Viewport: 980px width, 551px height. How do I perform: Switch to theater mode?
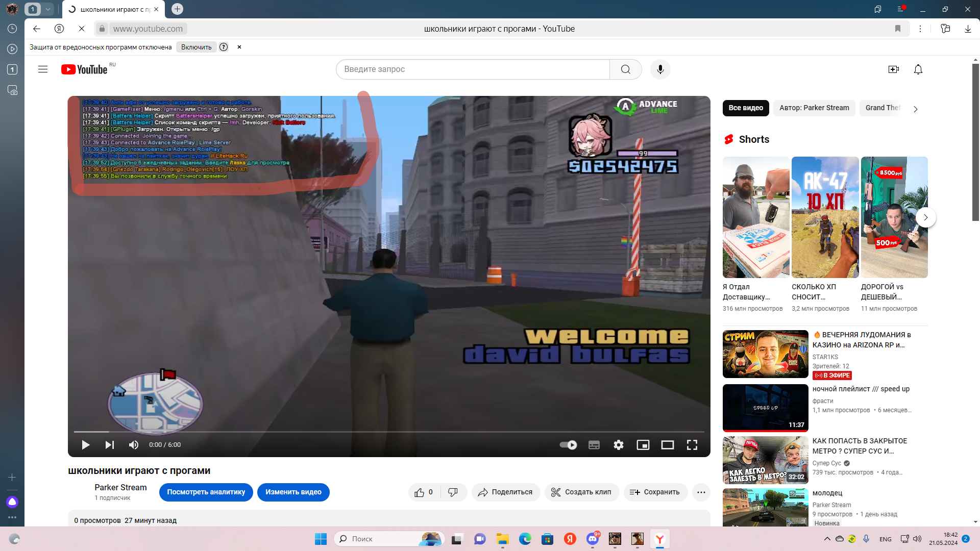[668, 445]
